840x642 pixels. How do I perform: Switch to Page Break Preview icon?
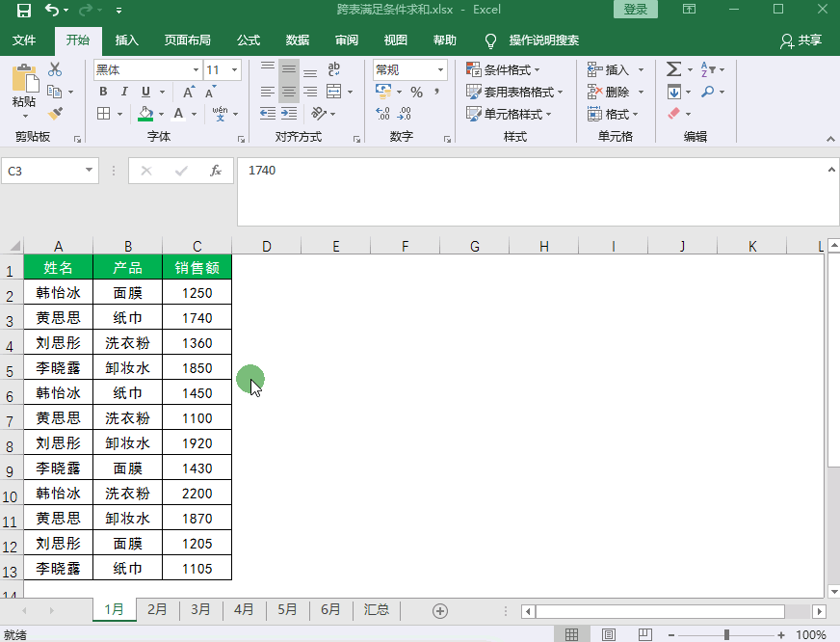(645, 634)
